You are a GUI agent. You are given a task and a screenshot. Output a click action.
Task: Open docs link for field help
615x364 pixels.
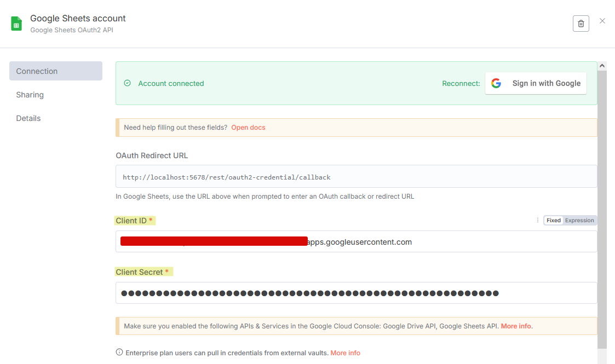point(248,128)
